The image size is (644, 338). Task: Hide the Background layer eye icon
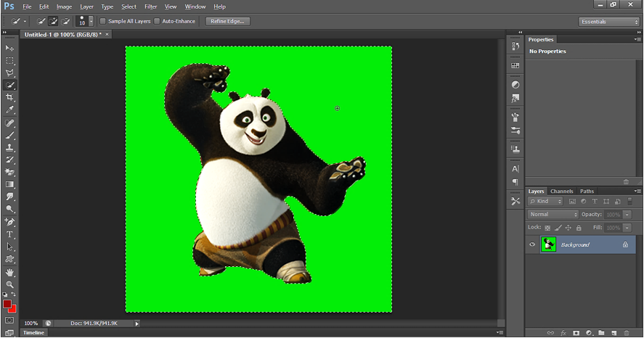[532, 244]
